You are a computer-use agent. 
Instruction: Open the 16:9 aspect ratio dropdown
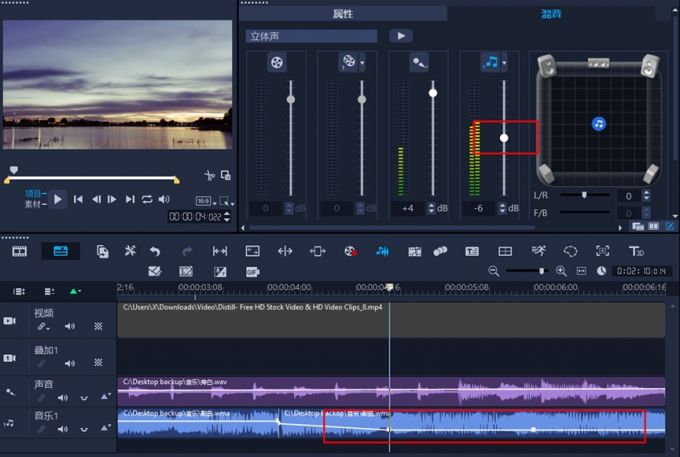[x=206, y=201]
